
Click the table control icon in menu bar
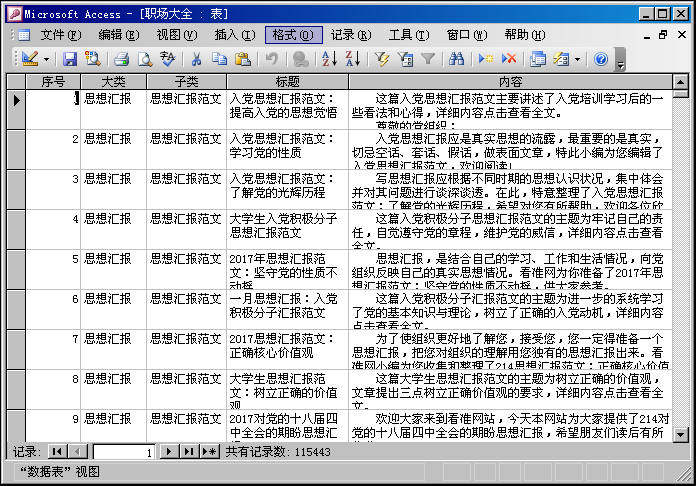(x=23, y=35)
